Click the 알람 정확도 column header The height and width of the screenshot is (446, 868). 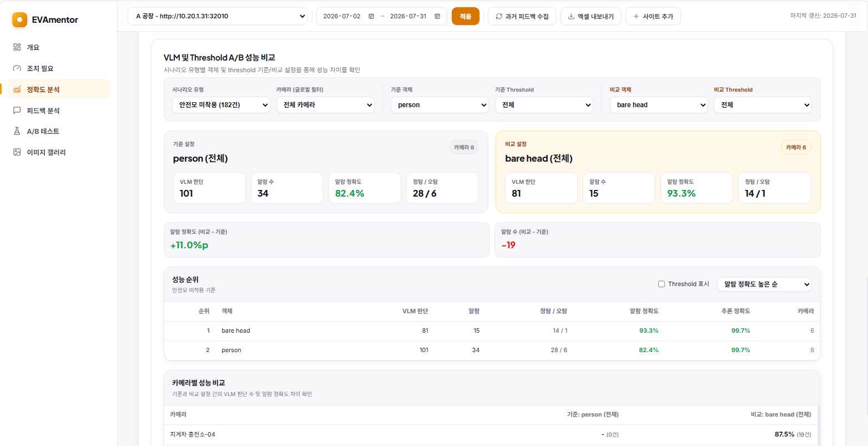coord(644,312)
